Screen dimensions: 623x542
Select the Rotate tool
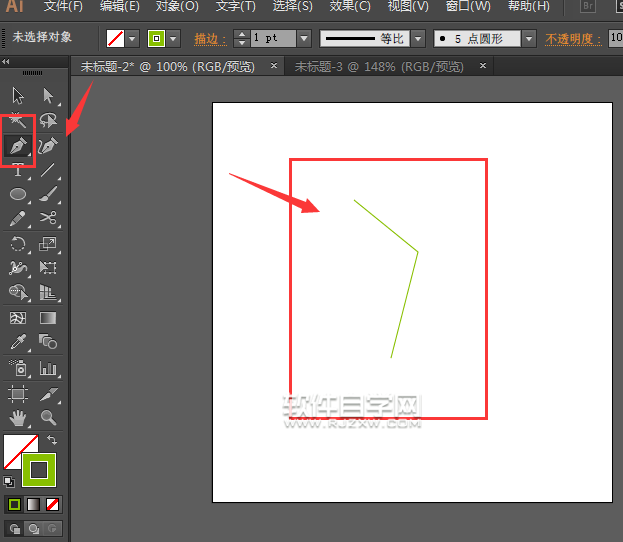(x=18, y=243)
